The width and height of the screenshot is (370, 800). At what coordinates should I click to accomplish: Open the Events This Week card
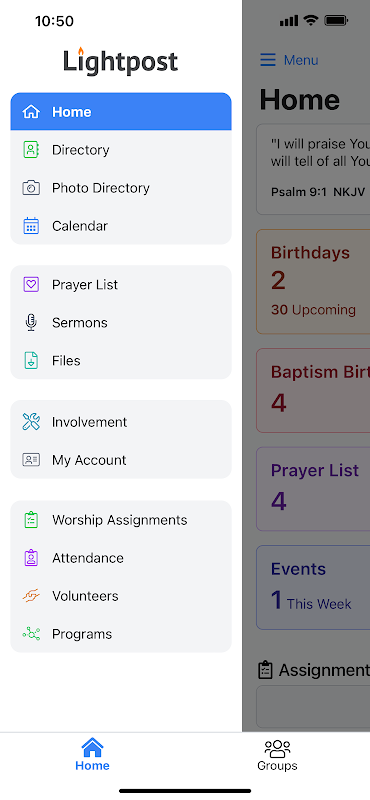(x=313, y=587)
